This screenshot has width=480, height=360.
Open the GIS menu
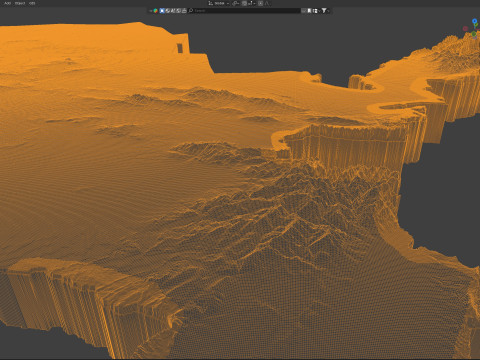pos(32,3)
